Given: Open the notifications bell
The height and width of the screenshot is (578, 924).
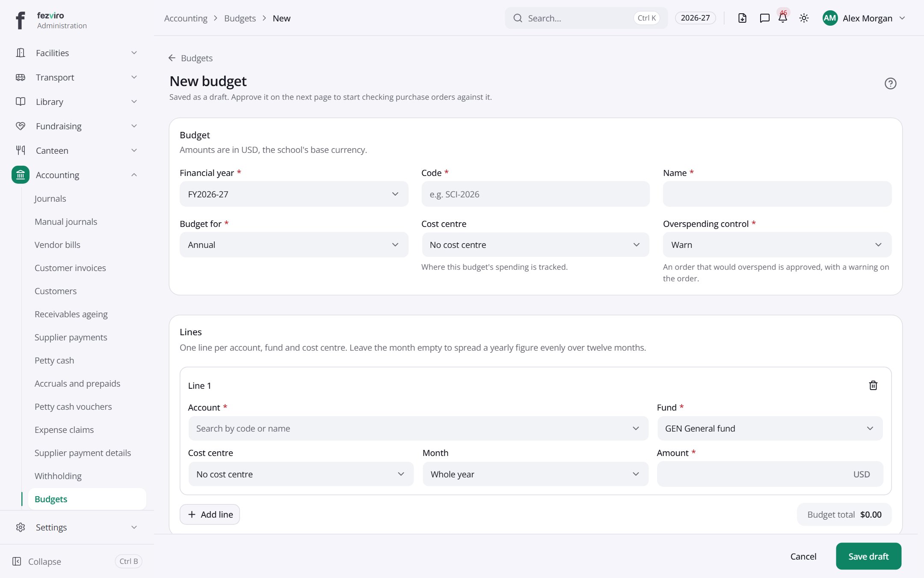Looking at the screenshot, I should [x=783, y=18].
